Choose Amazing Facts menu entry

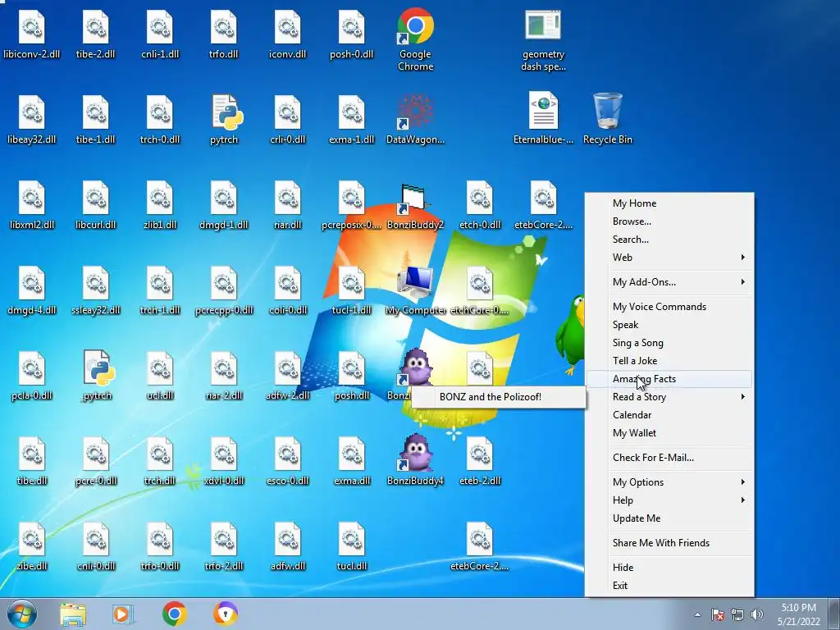[x=669, y=379]
